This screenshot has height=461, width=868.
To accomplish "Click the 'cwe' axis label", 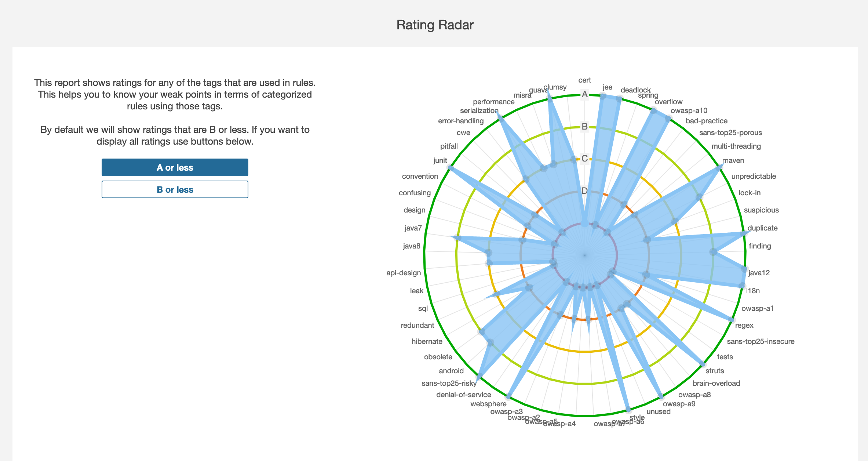I will coord(463,133).
